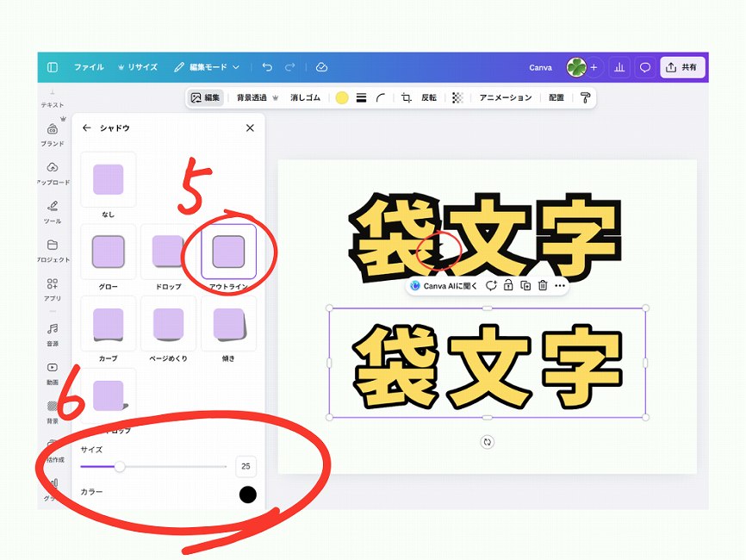The height and width of the screenshot is (560, 746).
Task: Select the グロー shadow style
Action: 108,252
